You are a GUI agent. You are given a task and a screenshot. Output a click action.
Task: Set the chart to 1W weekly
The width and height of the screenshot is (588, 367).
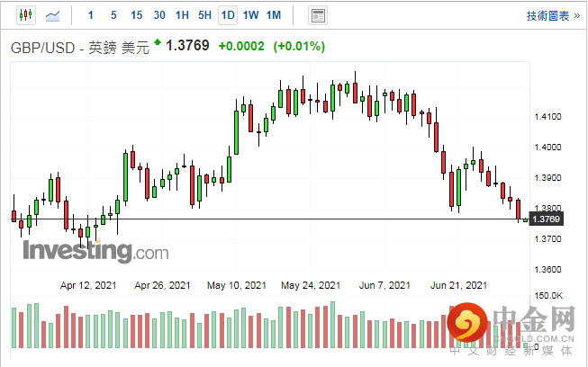coord(250,15)
